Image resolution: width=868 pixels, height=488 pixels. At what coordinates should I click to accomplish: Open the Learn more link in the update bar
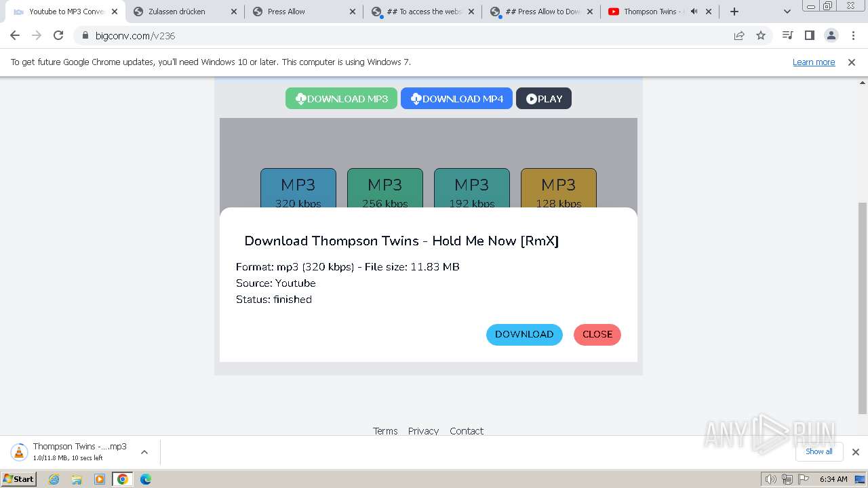click(814, 62)
